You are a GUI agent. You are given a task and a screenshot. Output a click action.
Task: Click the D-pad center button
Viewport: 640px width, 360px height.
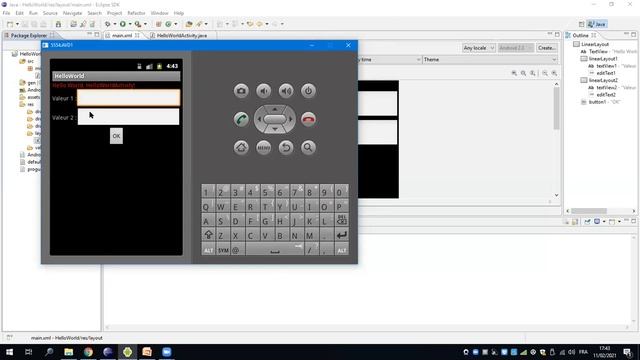[x=275, y=119]
